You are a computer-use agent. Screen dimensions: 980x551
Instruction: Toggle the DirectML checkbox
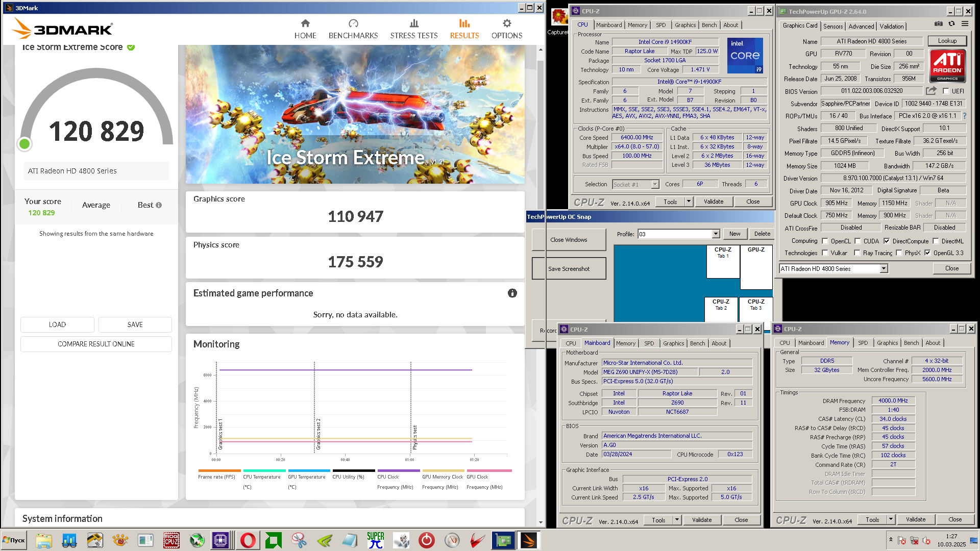point(936,241)
